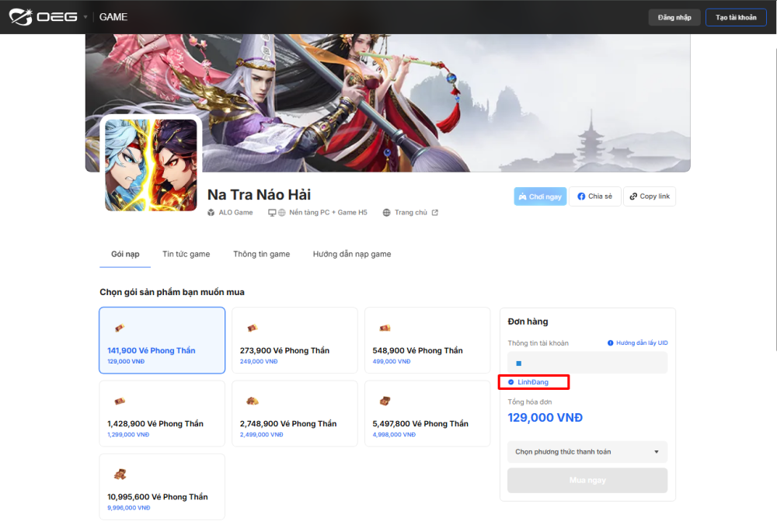Select the 141,900 Vé Phong Thần package

tap(162, 340)
